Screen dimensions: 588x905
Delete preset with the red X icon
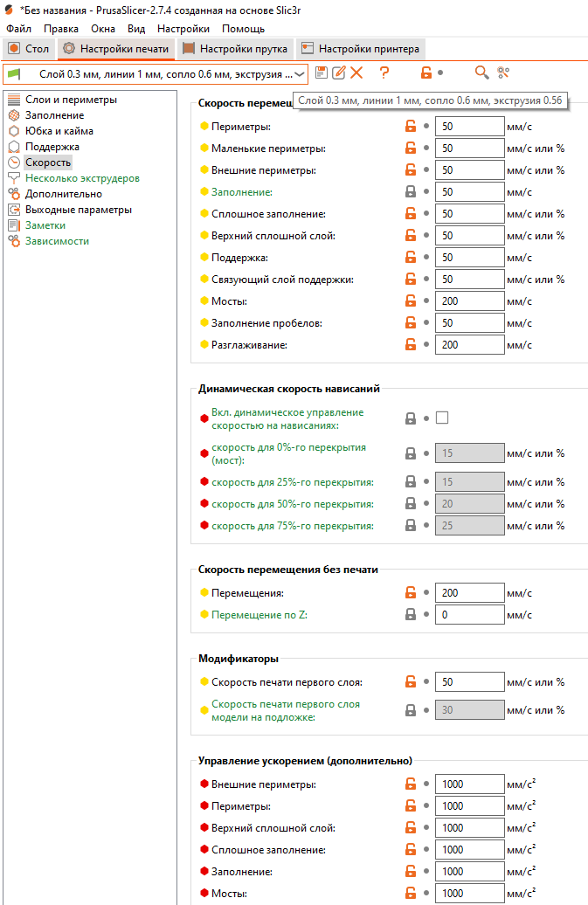pos(356,73)
